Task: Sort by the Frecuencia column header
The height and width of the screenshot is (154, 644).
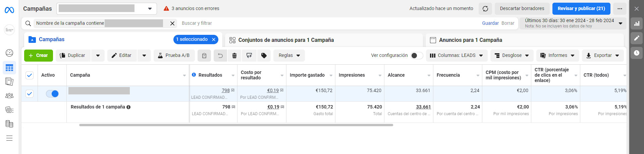Action: 448,75
